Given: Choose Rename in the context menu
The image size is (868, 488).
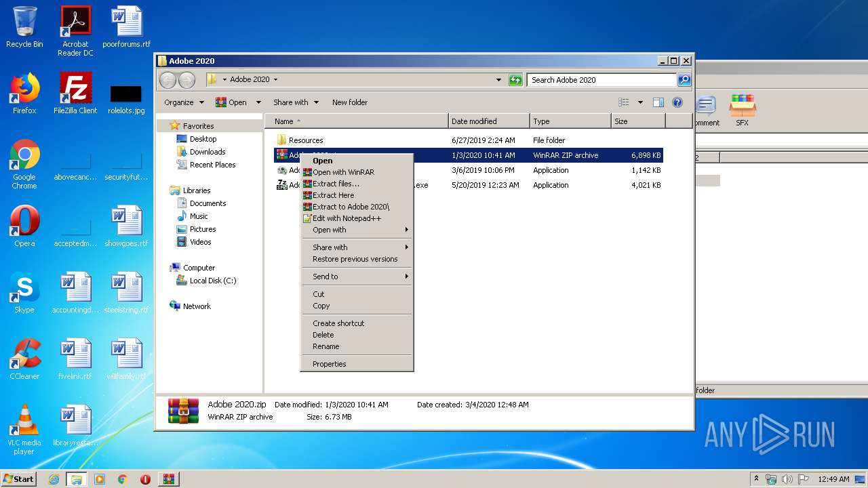Looking at the screenshot, I should tap(357, 346).
